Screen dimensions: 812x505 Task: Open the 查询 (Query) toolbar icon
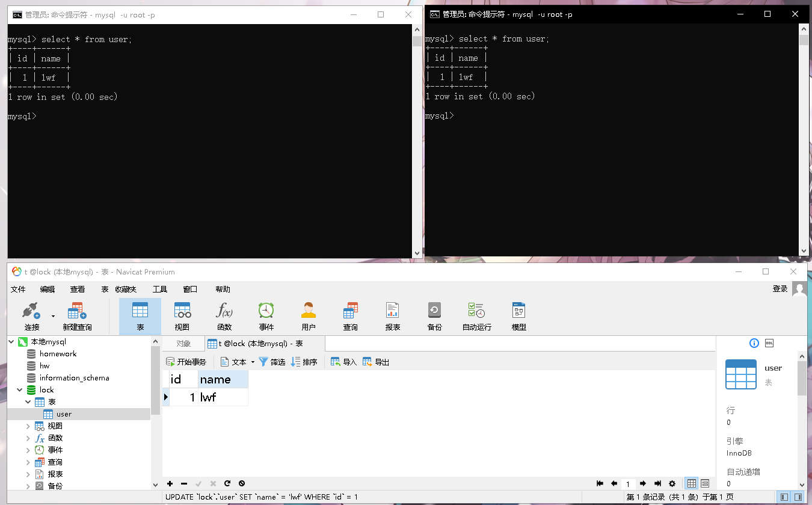coord(351,316)
